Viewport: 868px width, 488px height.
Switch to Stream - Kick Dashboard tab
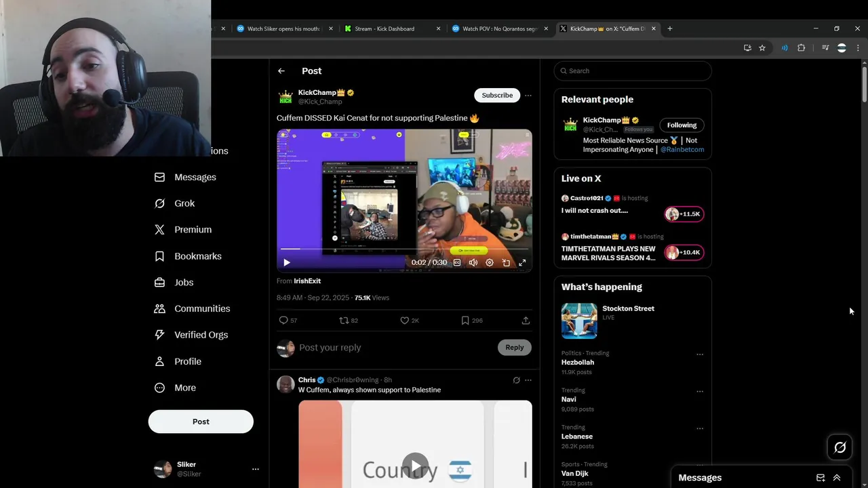(392, 28)
